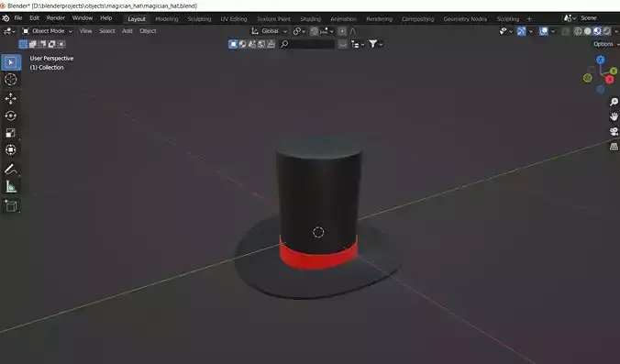
Task: Click the red X axis on navigation gizmo
Action: coord(610,80)
